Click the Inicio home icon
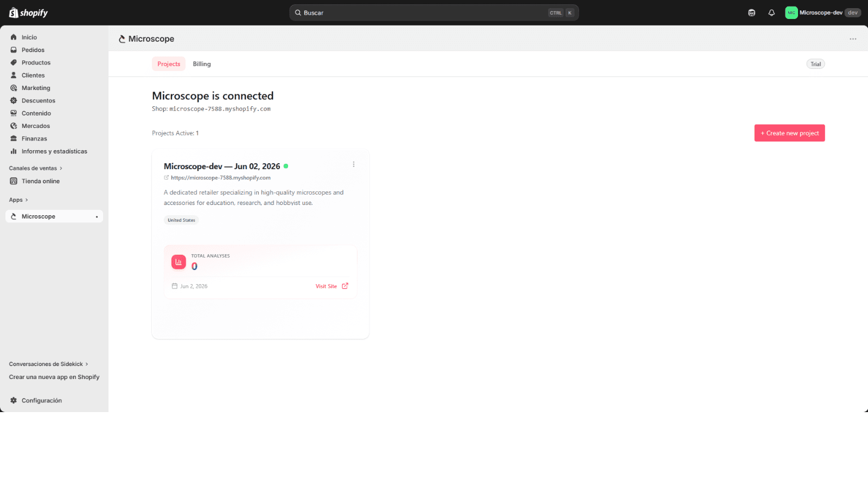This screenshot has width=868, height=488. [14, 37]
